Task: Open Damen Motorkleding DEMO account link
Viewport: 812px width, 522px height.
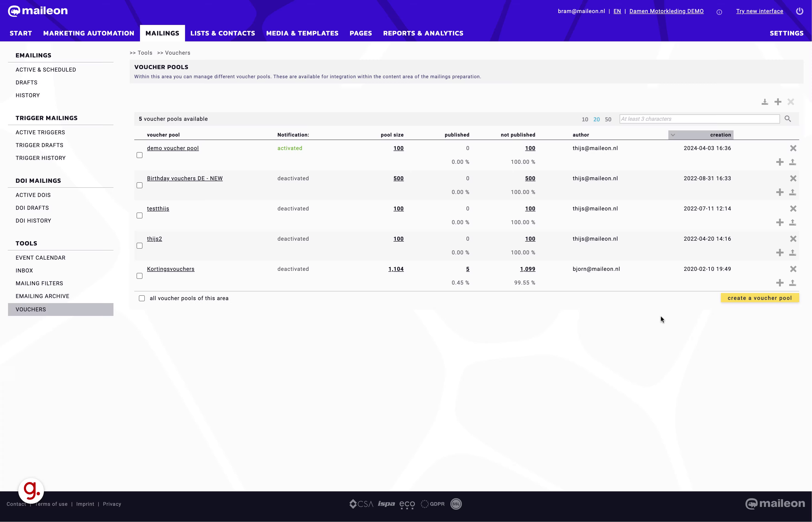Action: click(666, 11)
